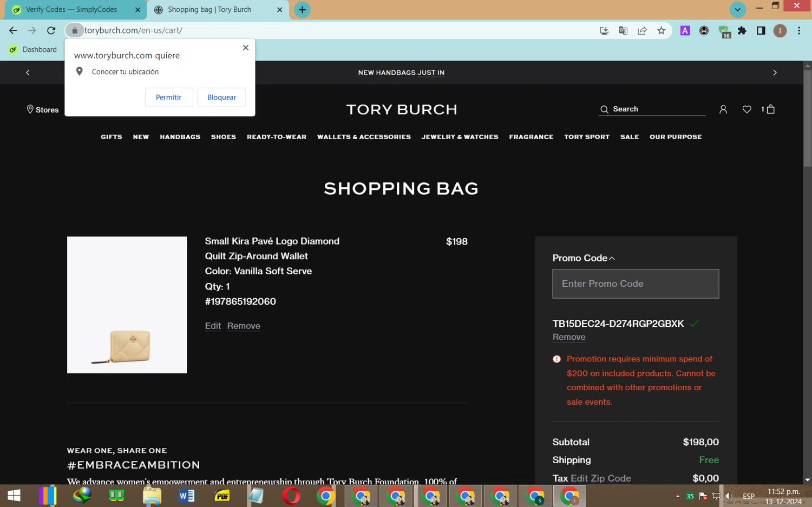
Task: Open Opera browser from taskbar
Action: click(x=291, y=496)
